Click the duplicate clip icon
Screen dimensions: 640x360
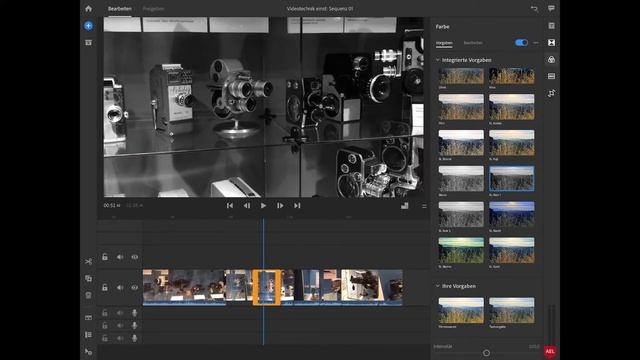pos(88,278)
